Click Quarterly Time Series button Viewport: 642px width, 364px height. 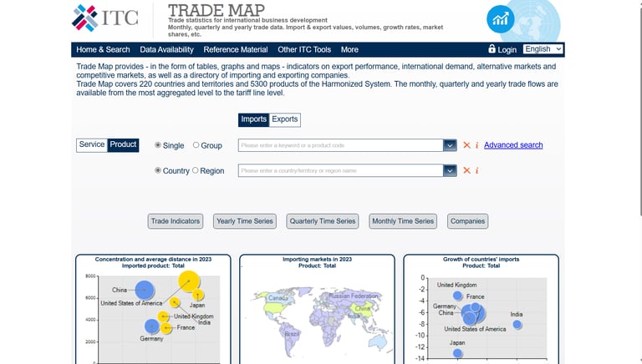pos(323,221)
